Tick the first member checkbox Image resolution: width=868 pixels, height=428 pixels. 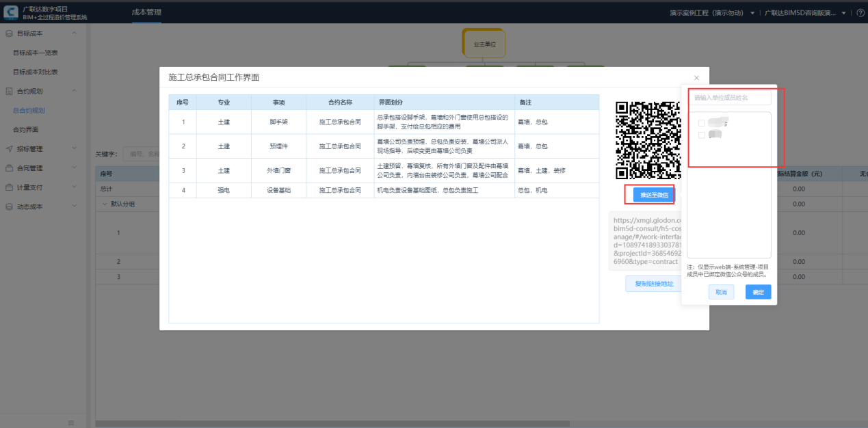click(x=701, y=123)
